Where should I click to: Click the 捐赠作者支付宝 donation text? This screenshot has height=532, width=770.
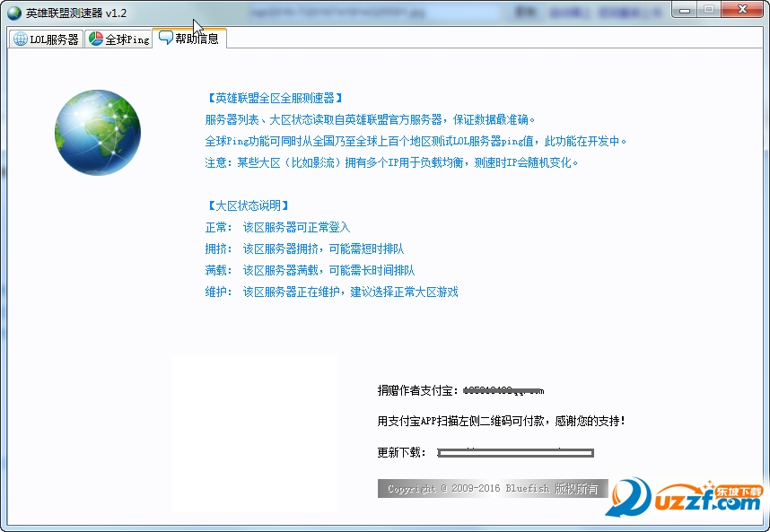click(460, 390)
